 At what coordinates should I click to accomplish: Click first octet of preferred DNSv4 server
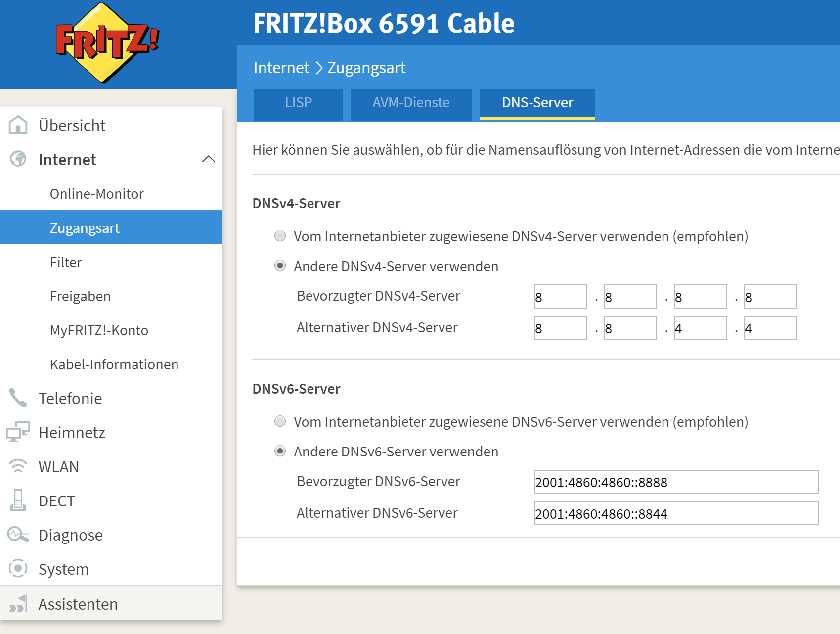coord(561,297)
